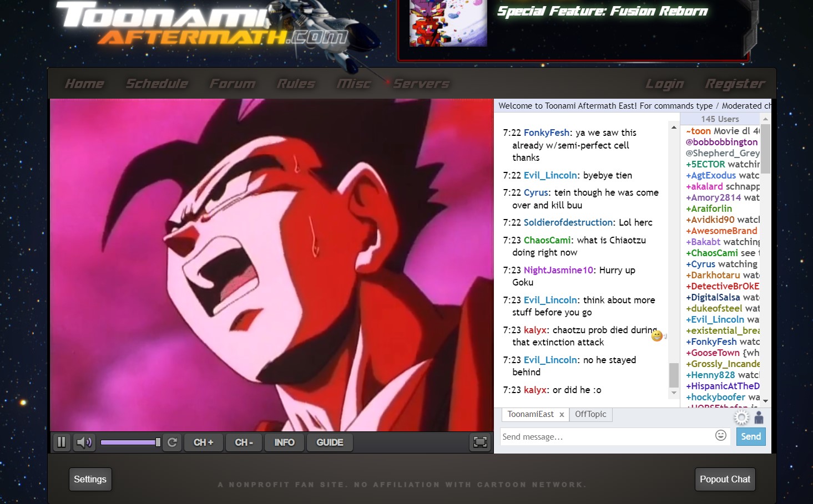
Task: Open the Settings button below the player
Action: [90, 479]
